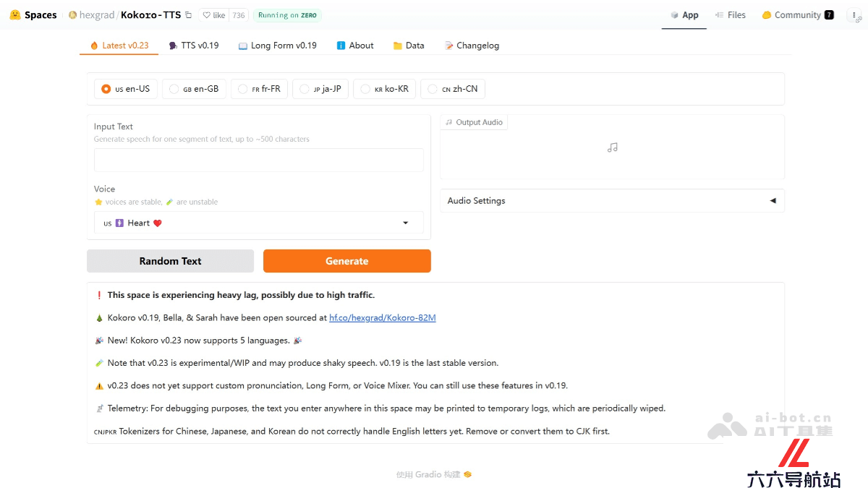Click the 736 likes count
This screenshot has width=868, height=488.
tap(239, 15)
